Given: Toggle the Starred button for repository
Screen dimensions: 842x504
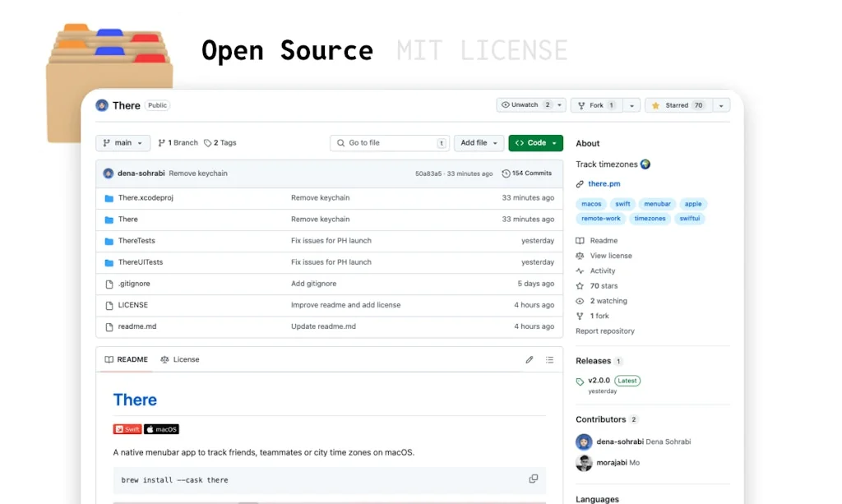Looking at the screenshot, I should click(678, 105).
